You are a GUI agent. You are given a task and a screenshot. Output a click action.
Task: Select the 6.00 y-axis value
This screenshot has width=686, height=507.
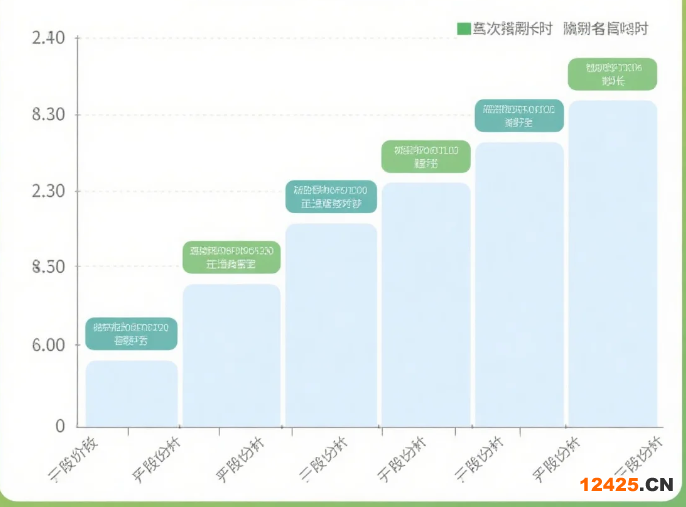49,345
